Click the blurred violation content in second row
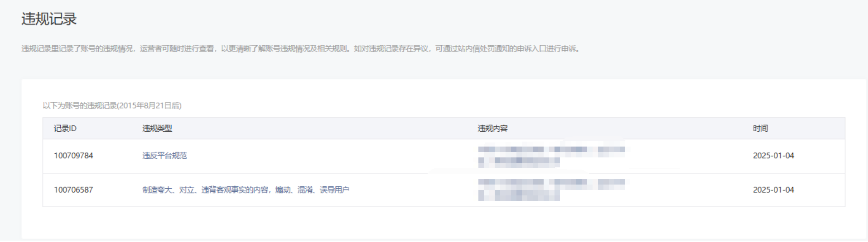The width and height of the screenshot is (868, 242). click(x=551, y=190)
